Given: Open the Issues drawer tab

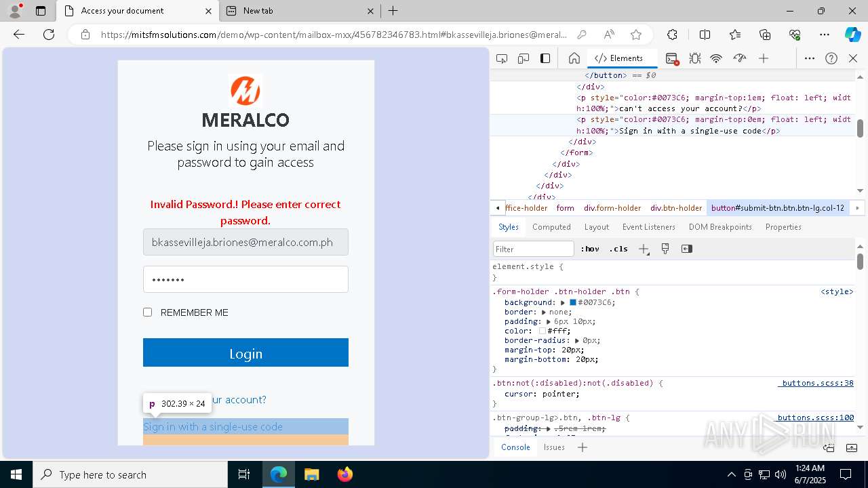Looking at the screenshot, I should coord(554,447).
